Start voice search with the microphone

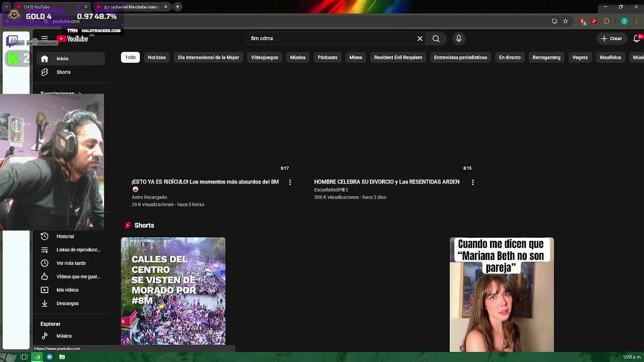tap(458, 39)
